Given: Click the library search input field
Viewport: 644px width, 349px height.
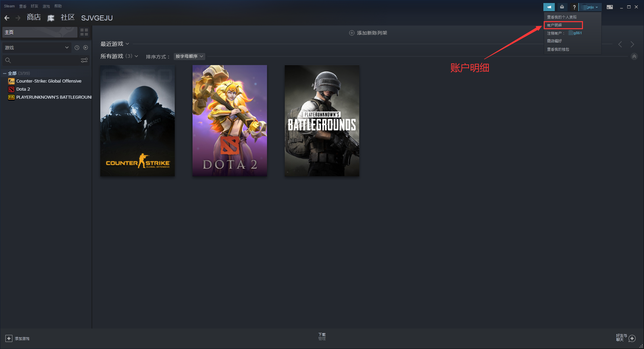Looking at the screenshot, I should (x=46, y=60).
